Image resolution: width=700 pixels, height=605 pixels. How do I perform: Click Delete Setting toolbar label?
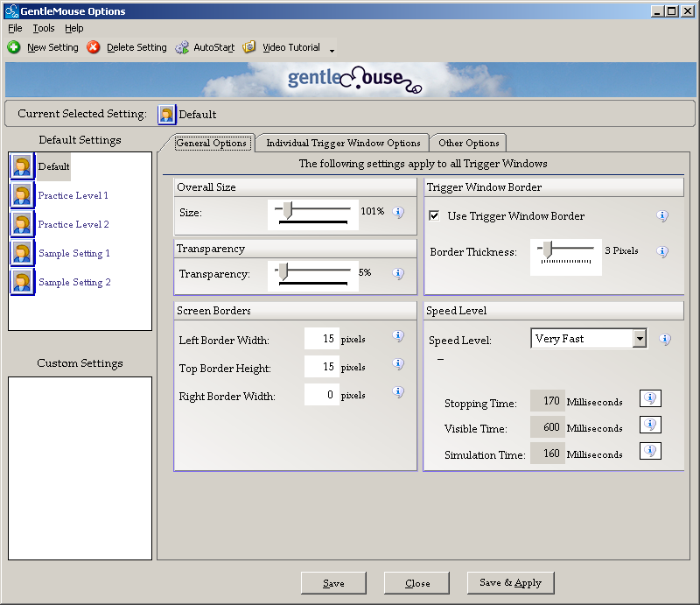click(136, 47)
